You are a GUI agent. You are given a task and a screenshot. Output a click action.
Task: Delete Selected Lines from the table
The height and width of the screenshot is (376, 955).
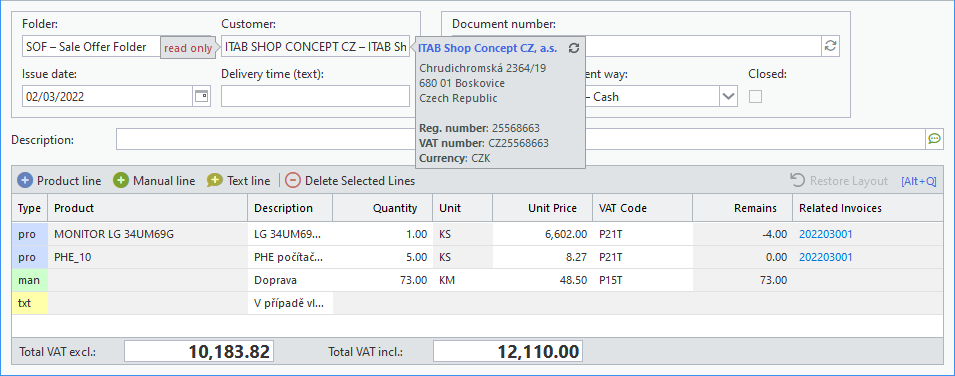(350, 180)
